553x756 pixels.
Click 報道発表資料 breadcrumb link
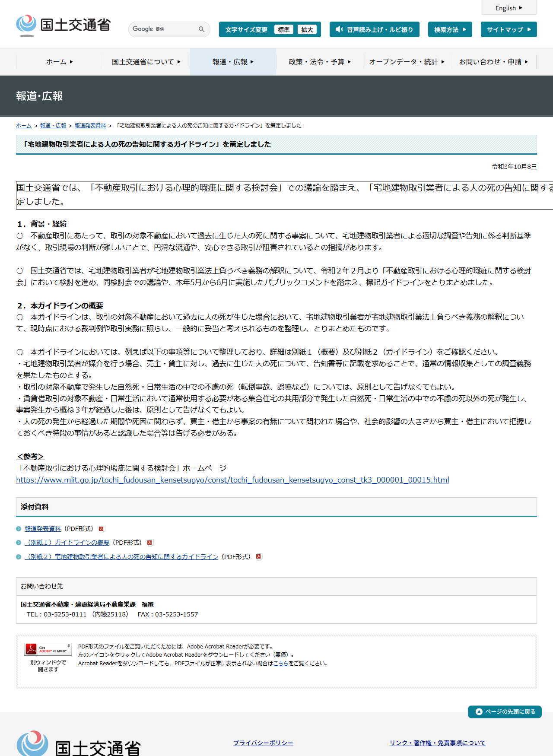pyautogui.click(x=90, y=126)
